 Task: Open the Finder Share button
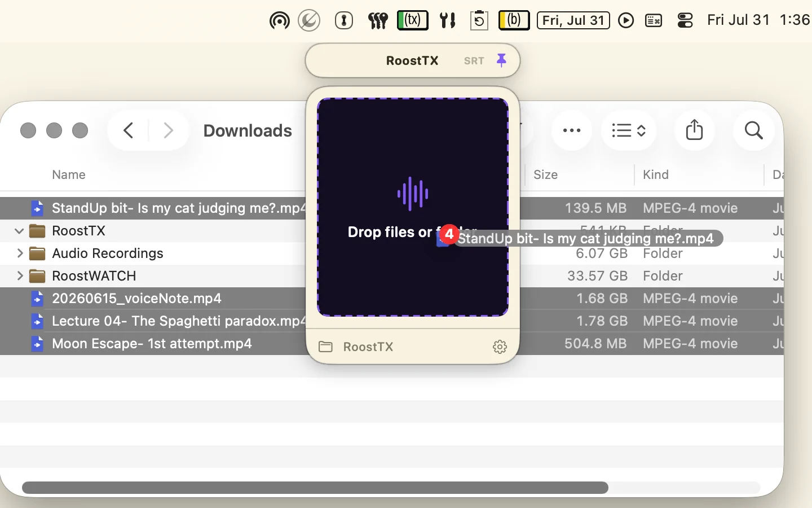(x=695, y=130)
